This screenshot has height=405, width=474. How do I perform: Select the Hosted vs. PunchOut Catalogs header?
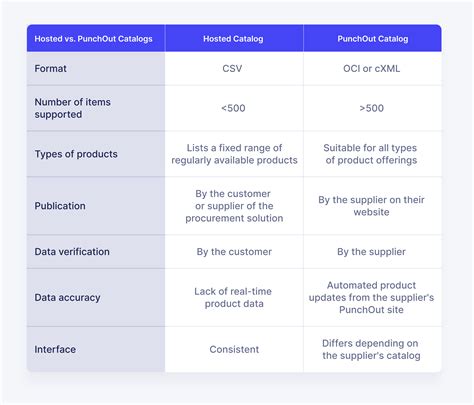point(93,39)
